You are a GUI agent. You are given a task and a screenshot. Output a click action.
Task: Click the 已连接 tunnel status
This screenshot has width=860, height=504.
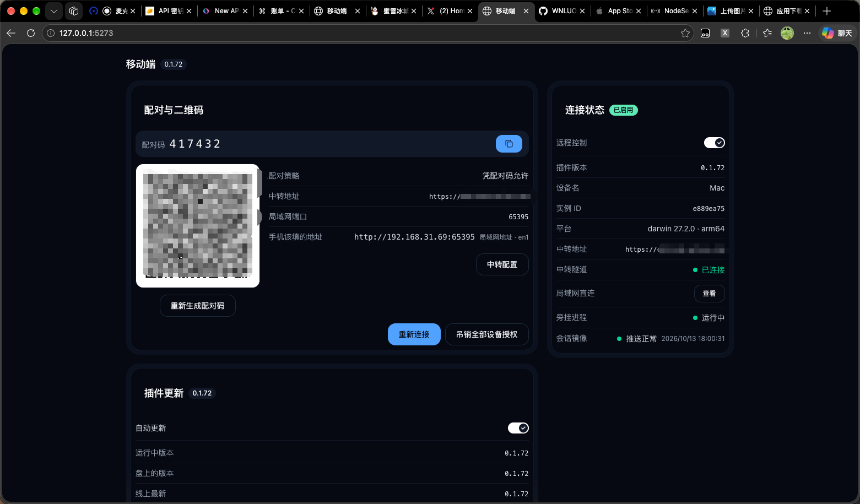pyautogui.click(x=709, y=270)
